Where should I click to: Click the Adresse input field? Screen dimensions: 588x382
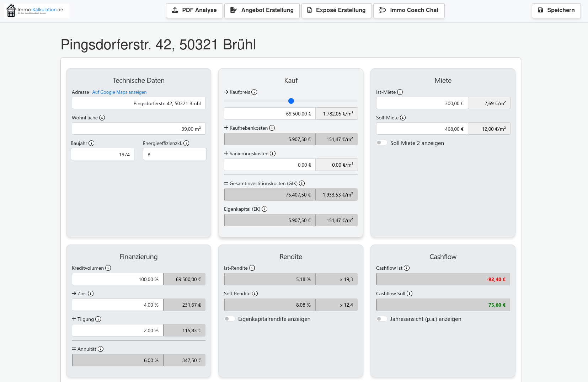click(x=139, y=103)
